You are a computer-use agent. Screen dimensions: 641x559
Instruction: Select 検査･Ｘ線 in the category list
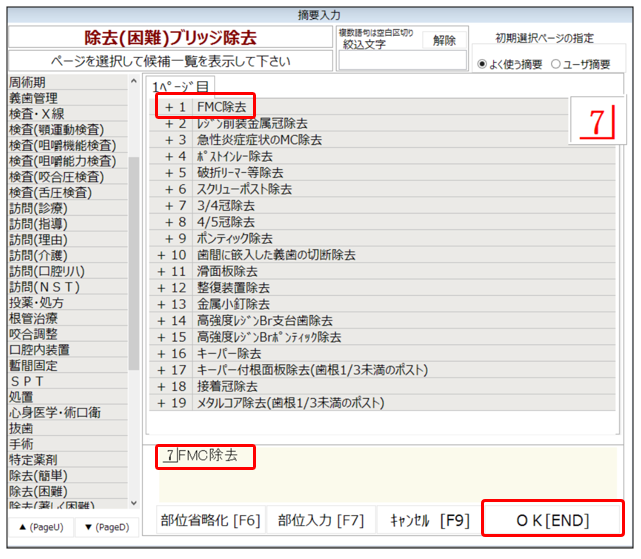click(35, 113)
